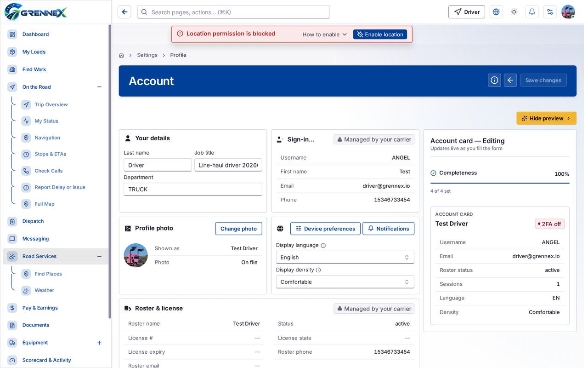The image size is (588, 368).
Task: Open the Display language dropdown
Action: tap(345, 257)
